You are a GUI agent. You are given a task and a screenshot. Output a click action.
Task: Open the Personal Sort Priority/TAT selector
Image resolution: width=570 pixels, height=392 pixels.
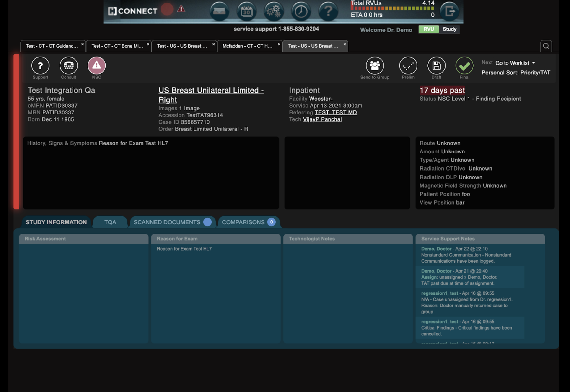tap(516, 73)
